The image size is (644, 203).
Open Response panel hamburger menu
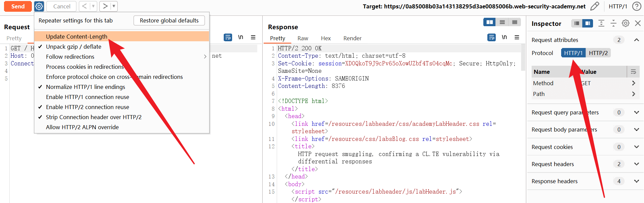pos(517,37)
